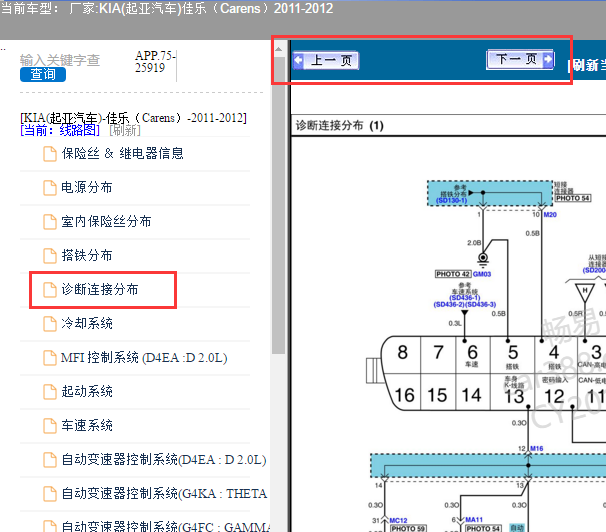
Task: Click right arrow icon on 下一页 button
Action: pos(548,59)
